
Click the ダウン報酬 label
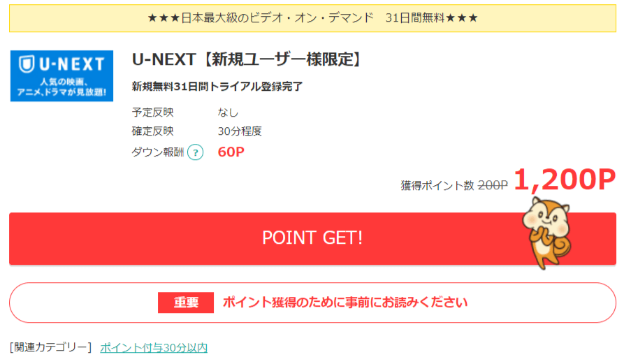tap(158, 152)
